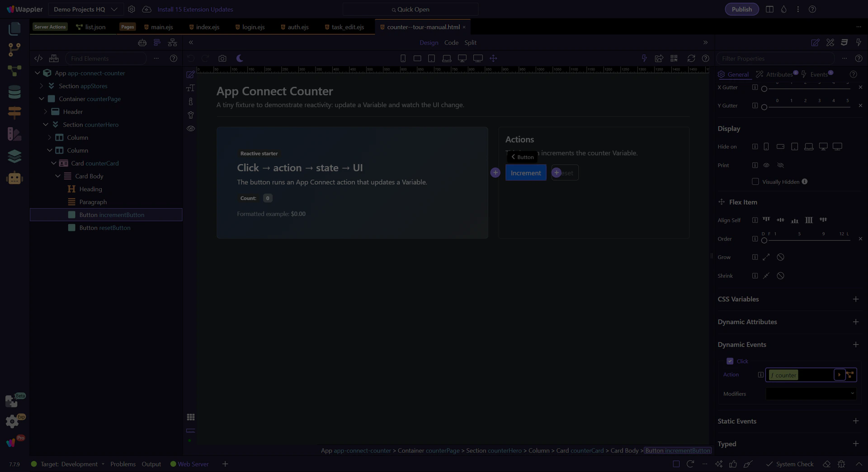
Task: Enable the Visually Hidden checkbox
Action: pos(755,182)
